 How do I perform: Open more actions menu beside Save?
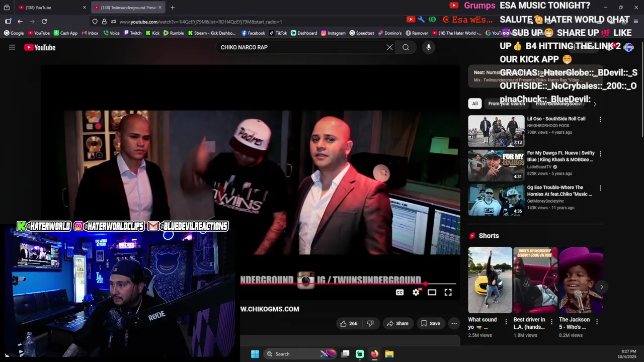(454, 323)
